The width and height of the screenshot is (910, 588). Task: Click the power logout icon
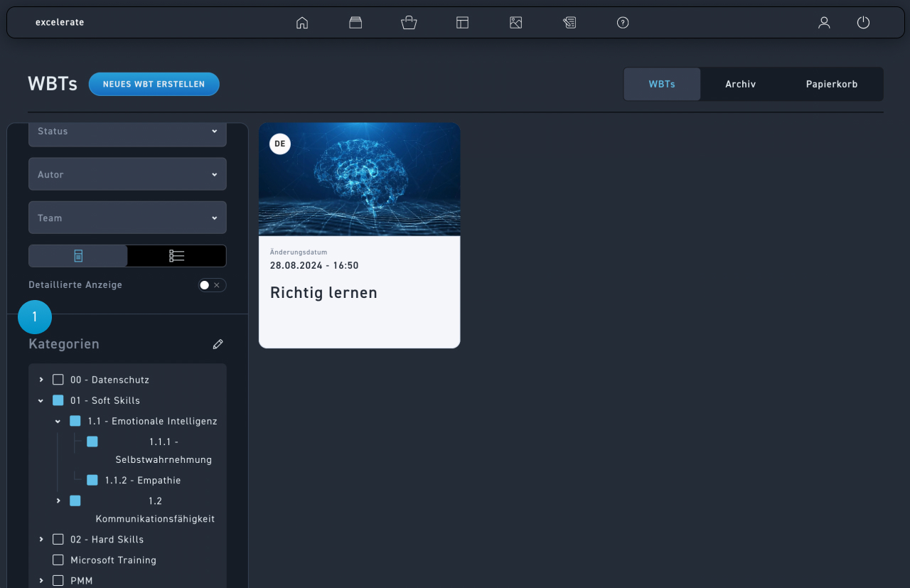(863, 23)
